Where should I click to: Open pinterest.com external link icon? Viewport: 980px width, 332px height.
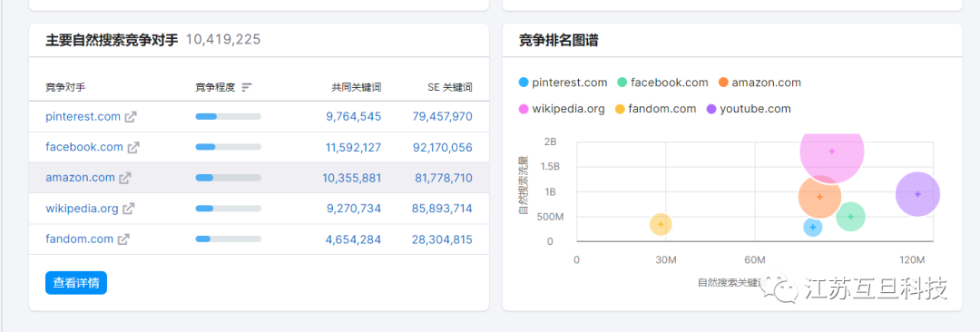point(131,117)
